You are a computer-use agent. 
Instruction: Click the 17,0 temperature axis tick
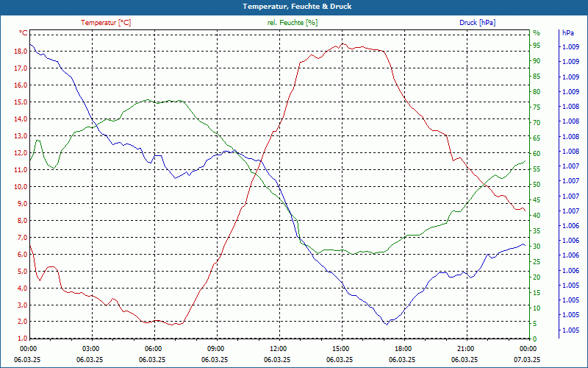pyautogui.click(x=21, y=68)
